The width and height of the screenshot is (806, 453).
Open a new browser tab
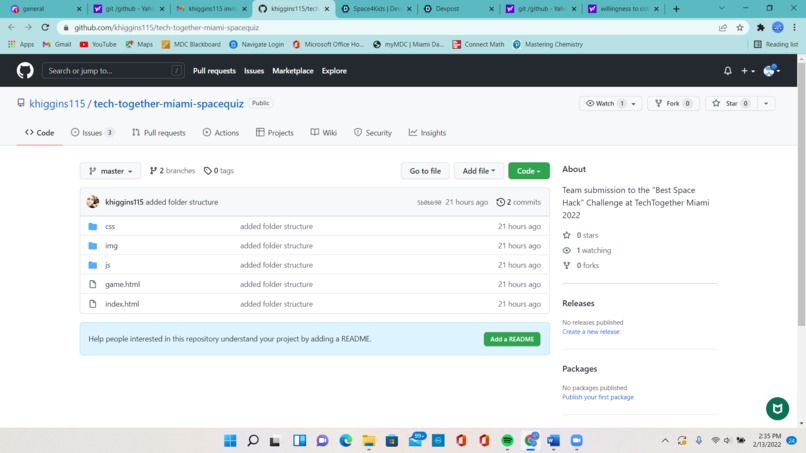click(676, 9)
